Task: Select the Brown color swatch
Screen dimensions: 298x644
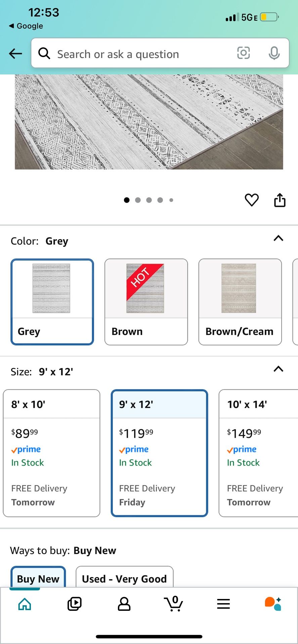Action: tap(146, 302)
